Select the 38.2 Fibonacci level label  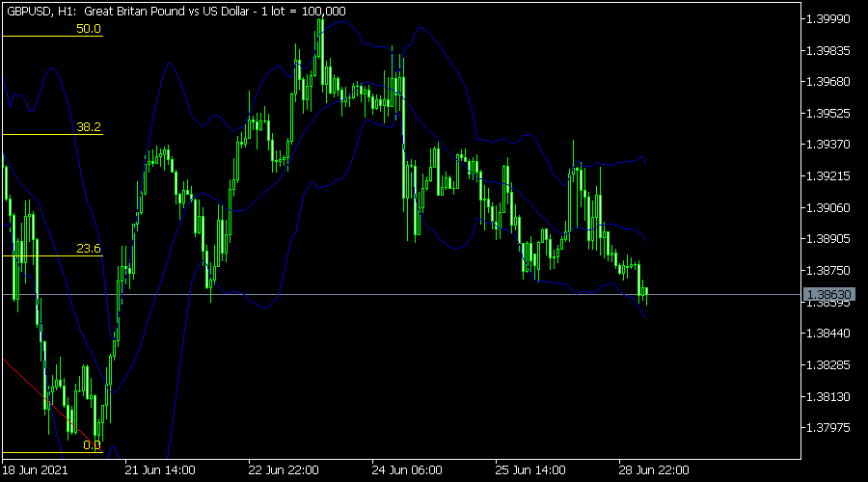(x=89, y=127)
